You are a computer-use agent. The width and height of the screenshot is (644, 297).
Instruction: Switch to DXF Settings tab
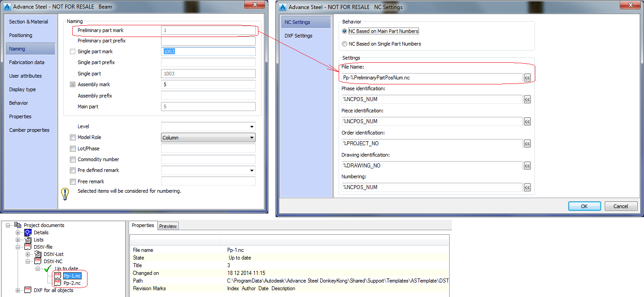tap(305, 36)
